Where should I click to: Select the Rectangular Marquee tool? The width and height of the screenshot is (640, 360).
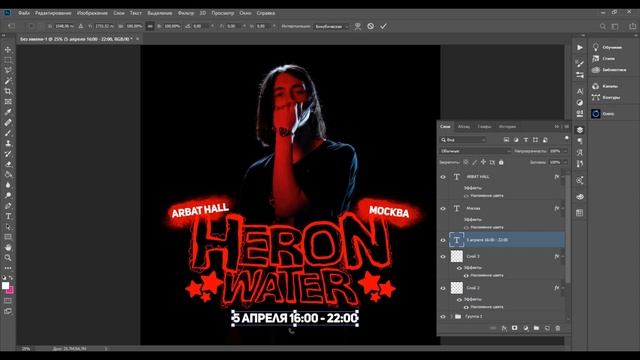[x=8, y=60]
